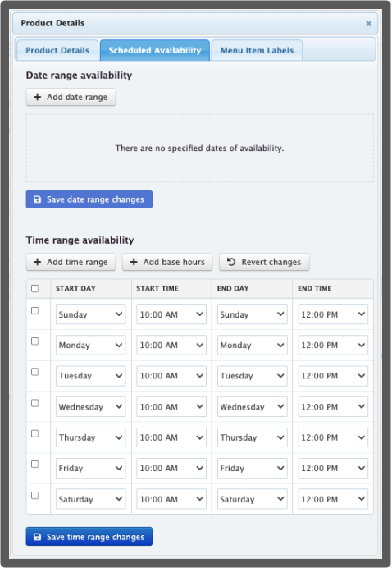Click the plus icon on Add time range
This screenshot has height=568, width=392.
[x=37, y=262]
